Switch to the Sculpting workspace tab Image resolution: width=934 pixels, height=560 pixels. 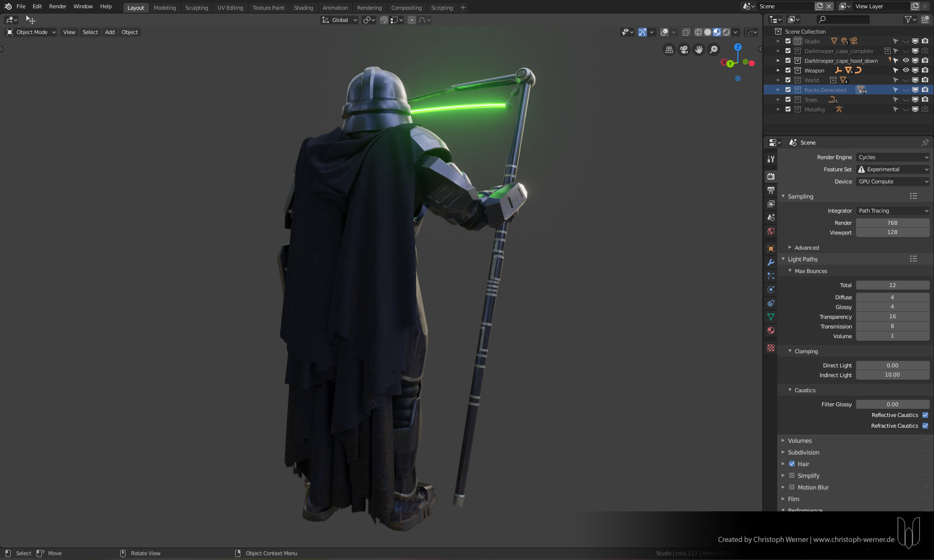coord(196,8)
